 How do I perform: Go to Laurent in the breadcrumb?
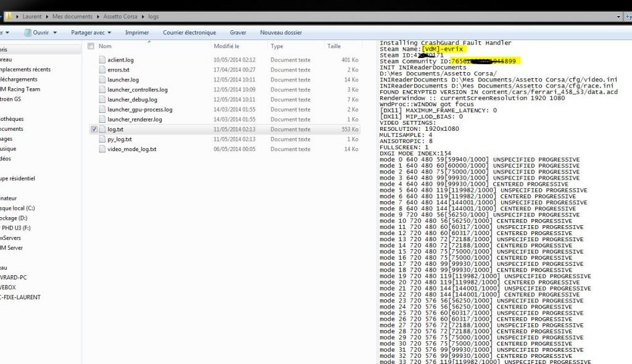[x=32, y=17]
